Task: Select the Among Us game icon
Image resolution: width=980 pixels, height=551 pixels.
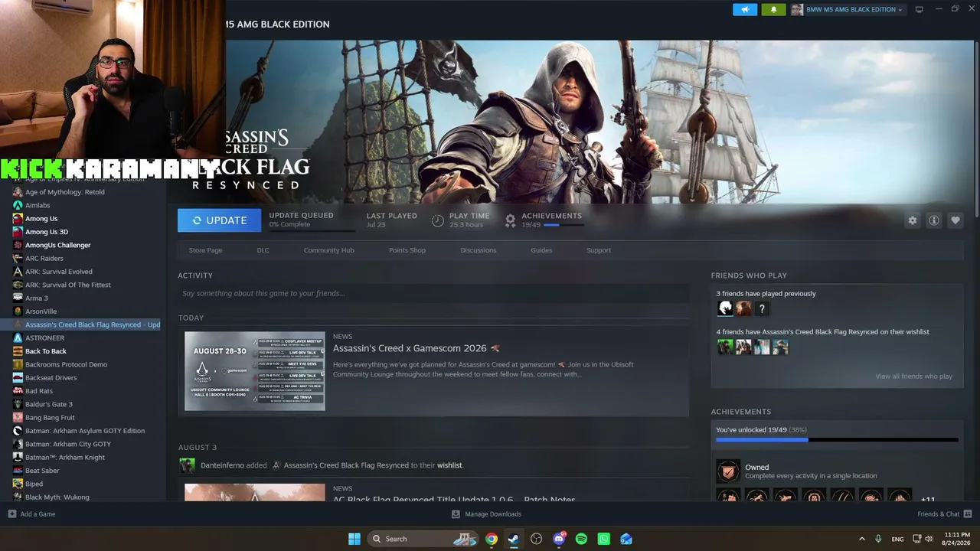Action: (x=18, y=219)
